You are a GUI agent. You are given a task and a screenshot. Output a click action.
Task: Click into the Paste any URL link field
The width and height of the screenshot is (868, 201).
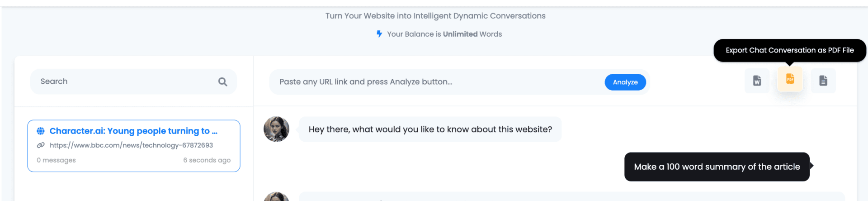[434, 82]
